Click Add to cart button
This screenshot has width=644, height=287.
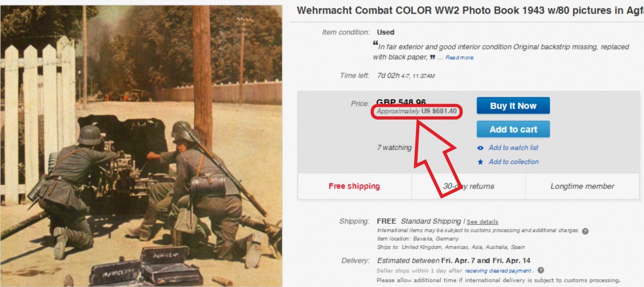click(513, 129)
